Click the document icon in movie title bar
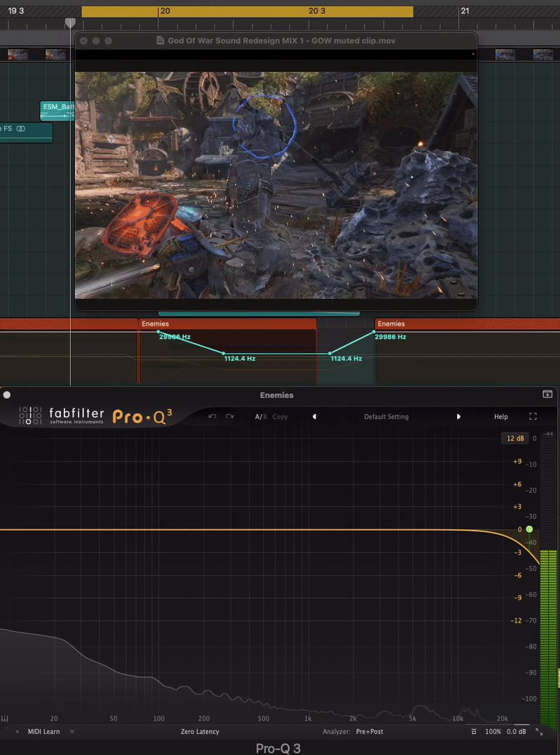The image size is (560, 755). click(x=161, y=41)
